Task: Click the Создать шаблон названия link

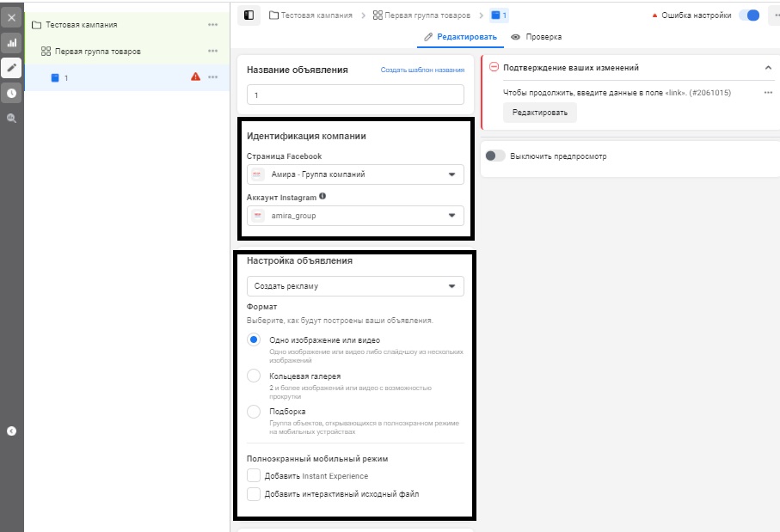Action: [x=422, y=70]
